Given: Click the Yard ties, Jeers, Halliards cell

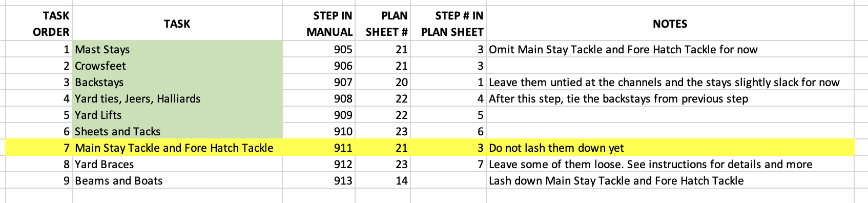Looking at the screenshot, I should [177, 98].
